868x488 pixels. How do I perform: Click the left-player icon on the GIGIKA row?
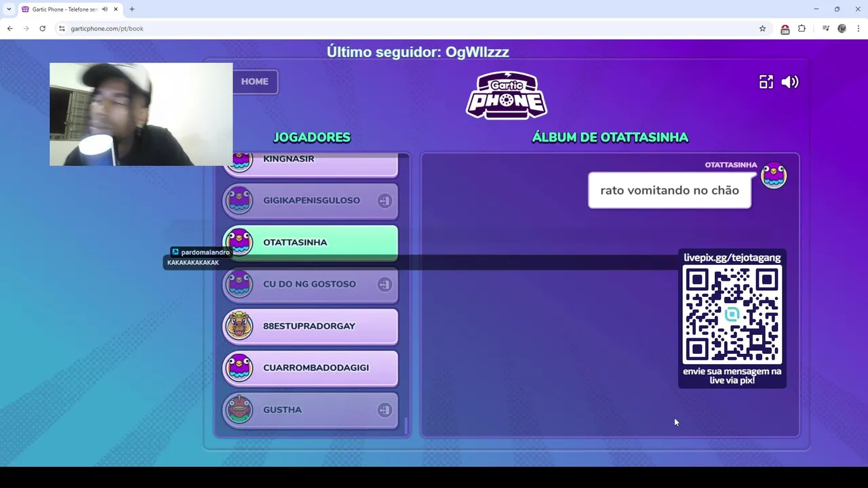tap(384, 201)
